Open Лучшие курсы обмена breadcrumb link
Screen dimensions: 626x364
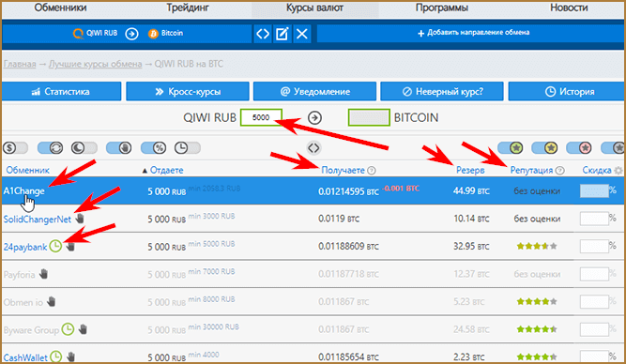click(95, 64)
